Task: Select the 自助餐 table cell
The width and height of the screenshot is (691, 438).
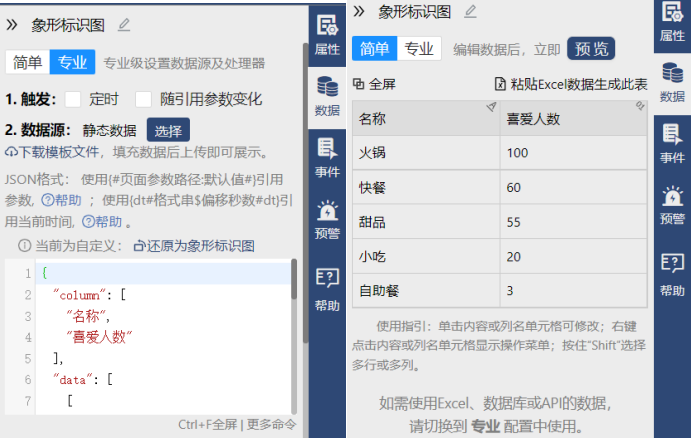Action: point(426,291)
